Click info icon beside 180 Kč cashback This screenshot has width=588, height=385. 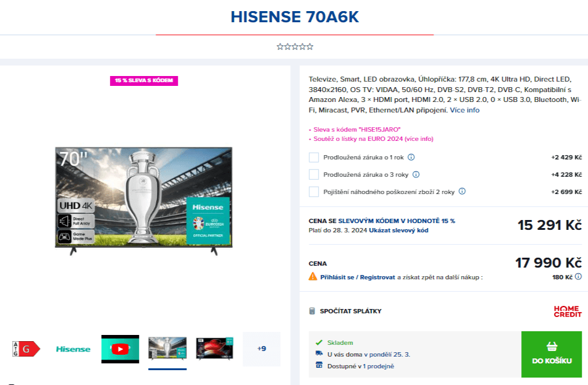point(578,277)
